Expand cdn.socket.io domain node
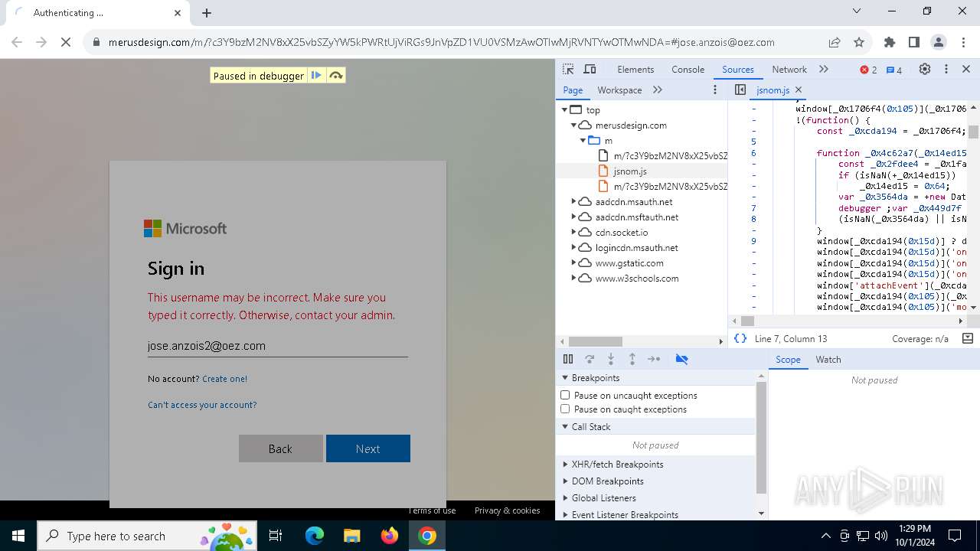 573,233
